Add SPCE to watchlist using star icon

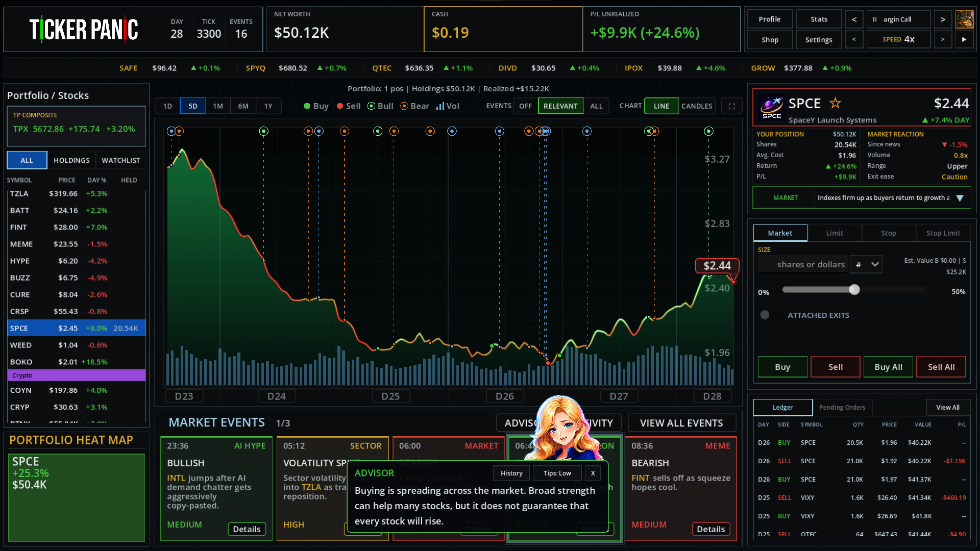tap(835, 103)
